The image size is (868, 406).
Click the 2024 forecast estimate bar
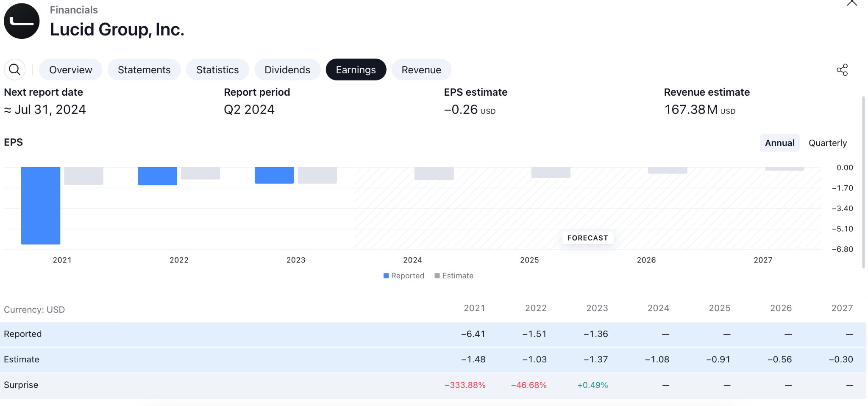click(x=434, y=174)
